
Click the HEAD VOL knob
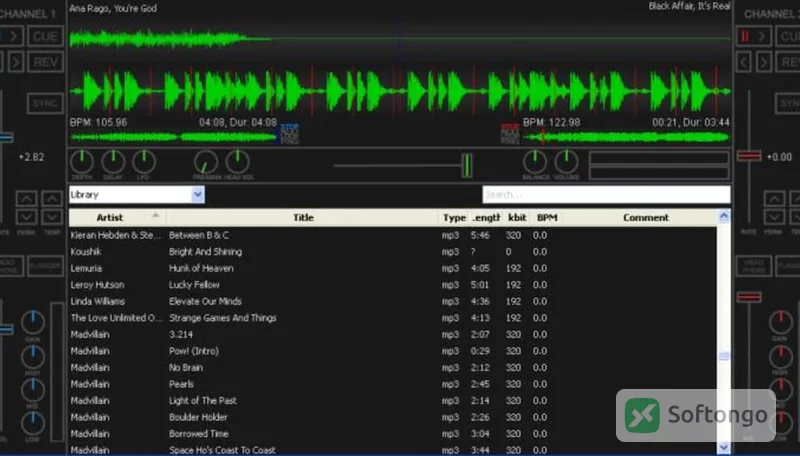point(237,162)
